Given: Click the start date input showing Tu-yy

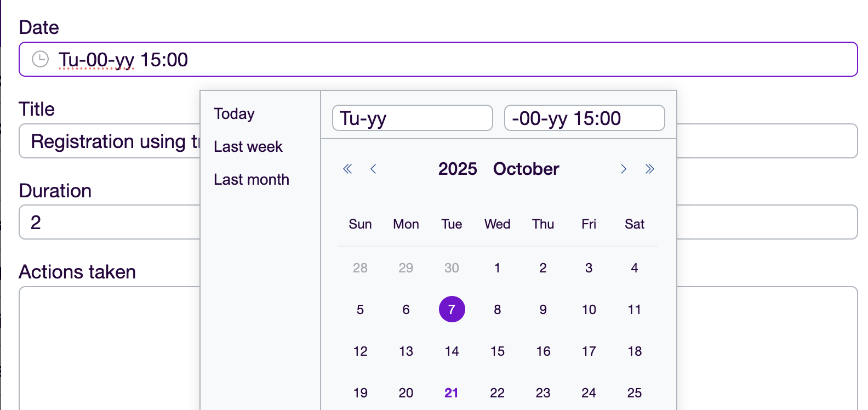Looking at the screenshot, I should (x=412, y=118).
